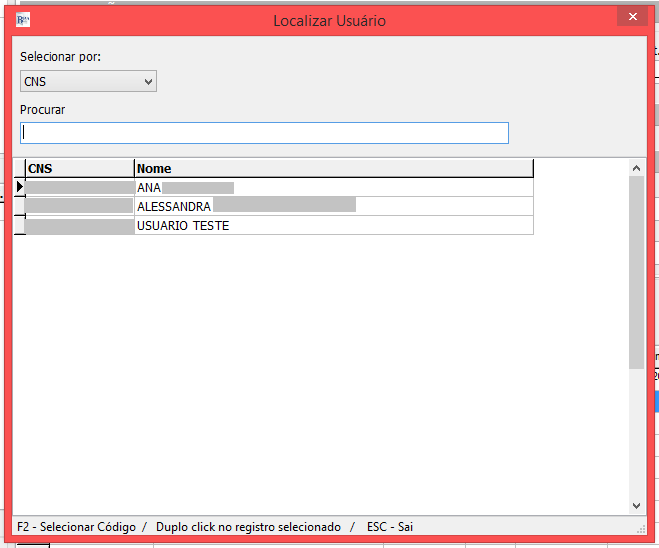Click the vertical scrollbar thumb
659x548 pixels.
(x=636, y=272)
